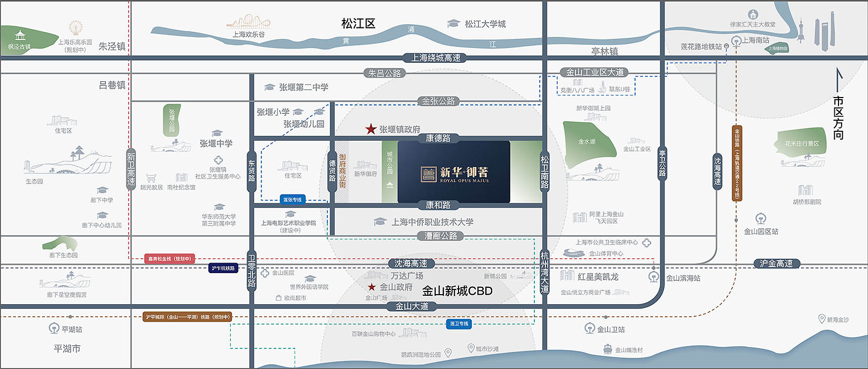Click the graduation cap icon above 张堰中学
Viewport: 868px width, 369px height.
[x=217, y=133]
